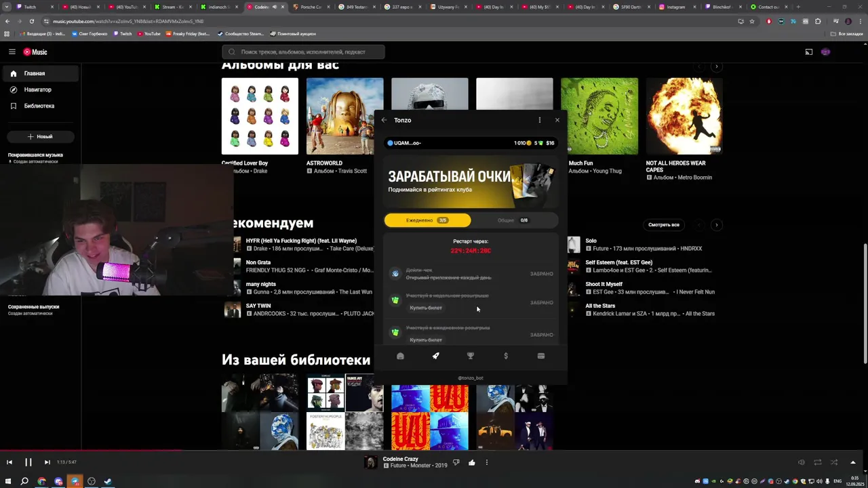Open more actions for Codeine Crazy
The width and height of the screenshot is (868, 488).
click(x=486, y=462)
